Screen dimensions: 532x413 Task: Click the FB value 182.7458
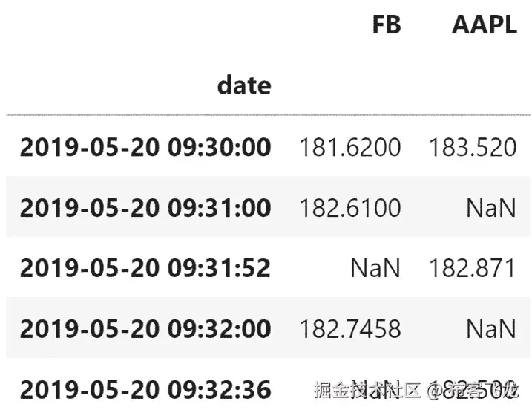(x=349, y=328)
